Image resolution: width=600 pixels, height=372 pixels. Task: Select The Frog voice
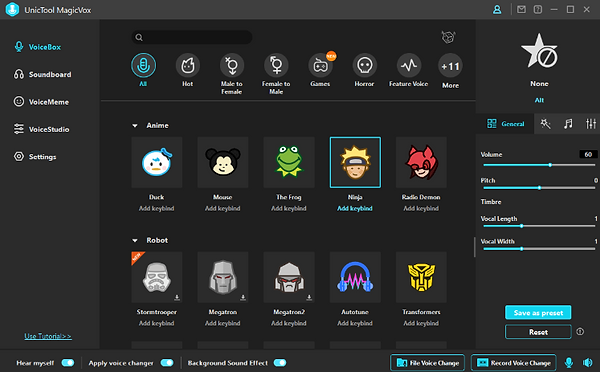click(289, 162)
